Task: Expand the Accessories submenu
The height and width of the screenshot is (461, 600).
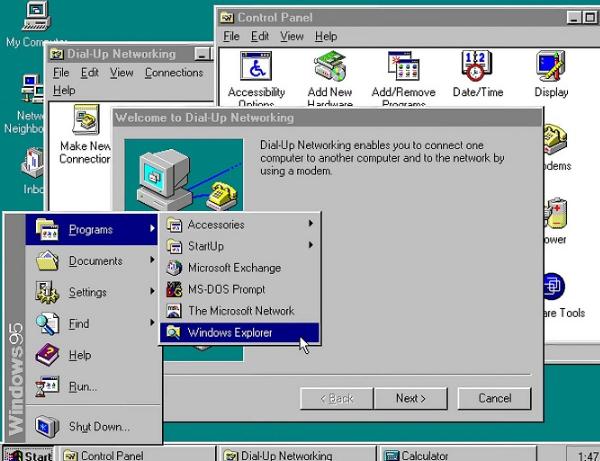Action: pyautogui.click(x=216, y=225)
